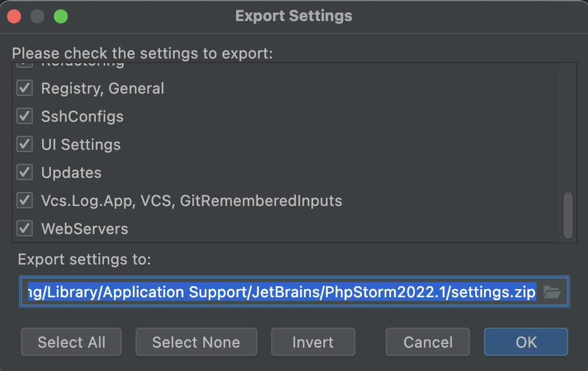This screenshot has width=588, height=371.
Task: Select the WebServers list entry label
Action: tap(85, 229)
